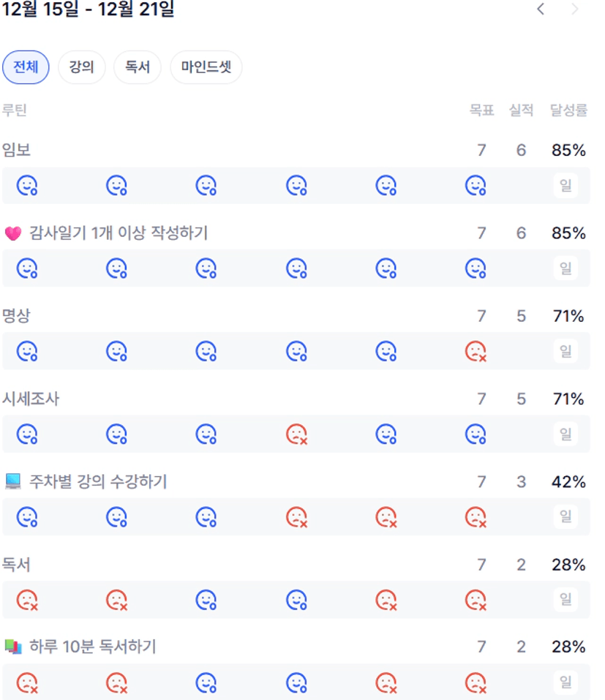The width and height of the screenshot is (605, 700).
Task: Click the 일 box in 명상 row
Action: click(x=565, y=352)
